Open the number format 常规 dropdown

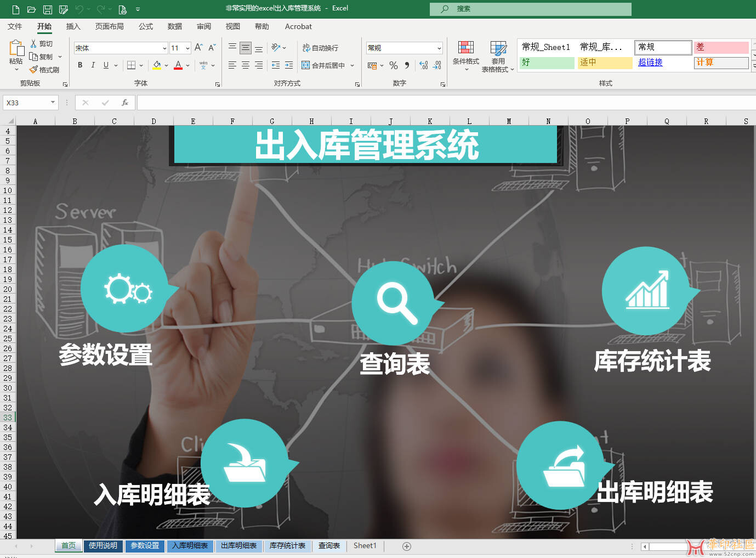[x=439, y=48]
